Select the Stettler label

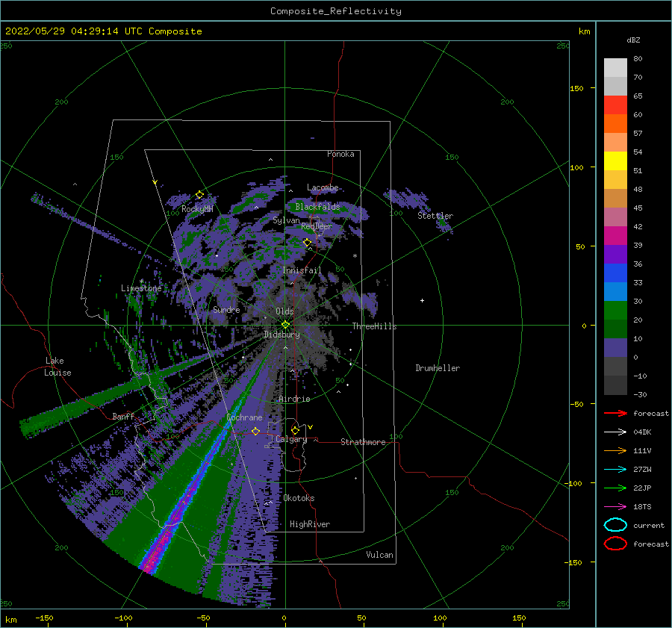435,216
